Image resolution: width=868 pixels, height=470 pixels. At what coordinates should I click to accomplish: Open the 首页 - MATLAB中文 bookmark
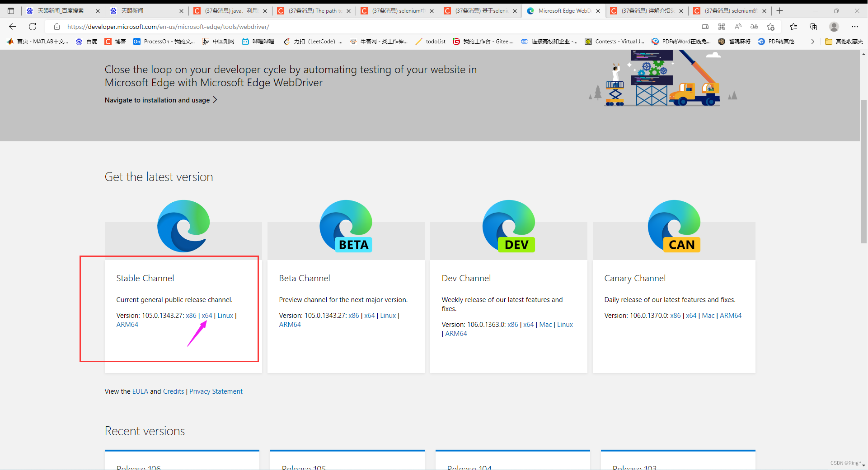pyautogui.click(x=38, y=42)
